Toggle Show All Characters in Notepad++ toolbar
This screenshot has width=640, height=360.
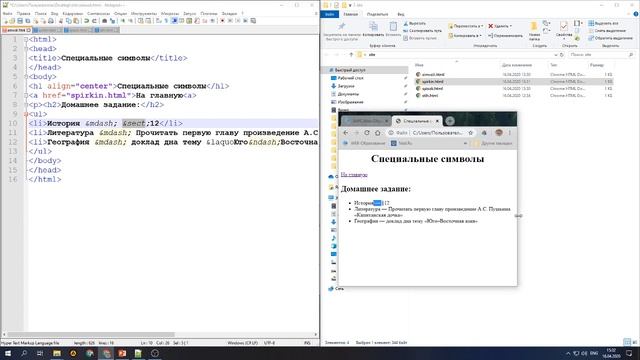[166, 20]
